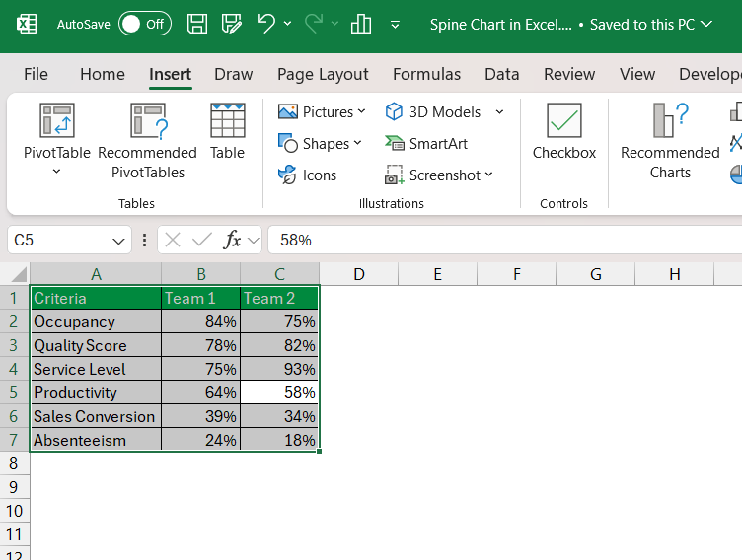Viewport: 742px width, 560px height.
Task: Open the Formulas tab
Action: click(427, 74)
